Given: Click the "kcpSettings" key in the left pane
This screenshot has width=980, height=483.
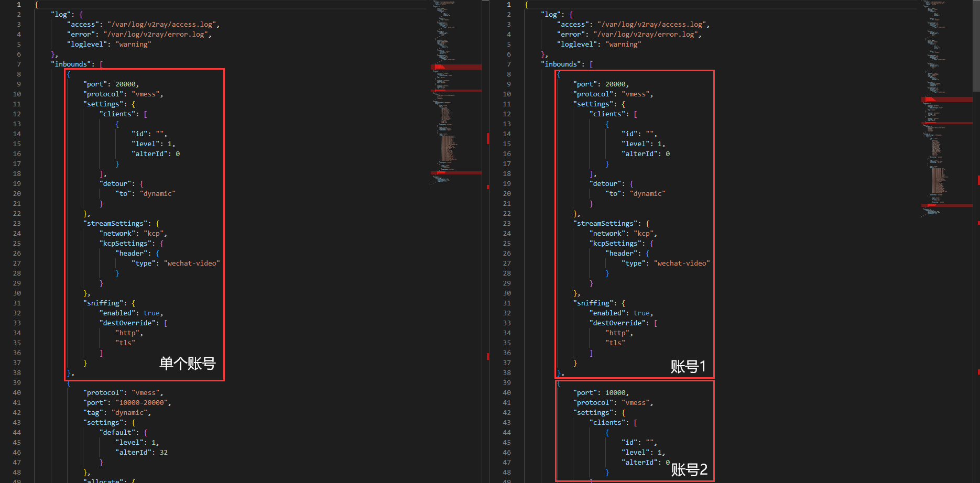Looking at the screenshot, I should click(x=125, y=244).
